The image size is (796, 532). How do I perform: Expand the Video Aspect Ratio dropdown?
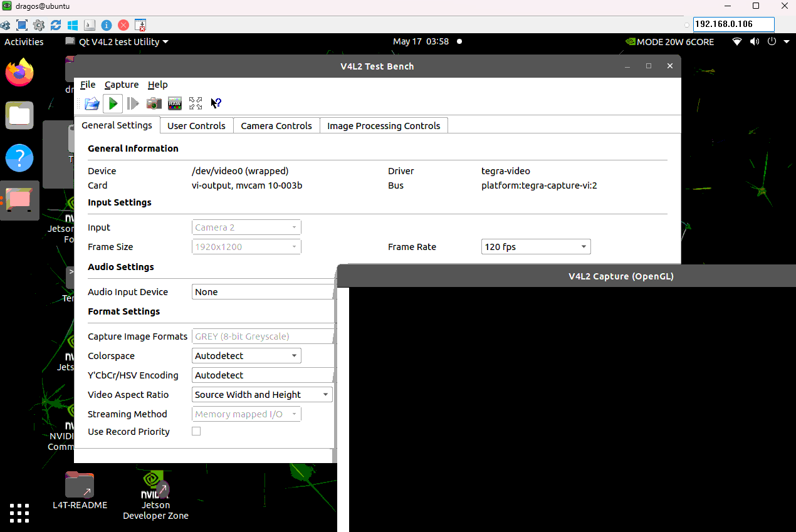pyautogui.click(x=262, y=395)
